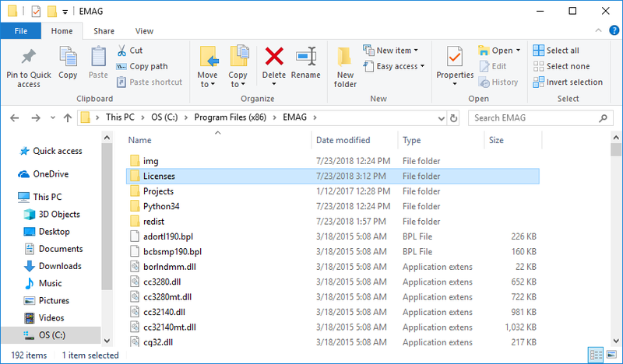Viewport: 623px width, 364px height.
Task: Click Select all in the ribbon
Action: pos(556,51)
